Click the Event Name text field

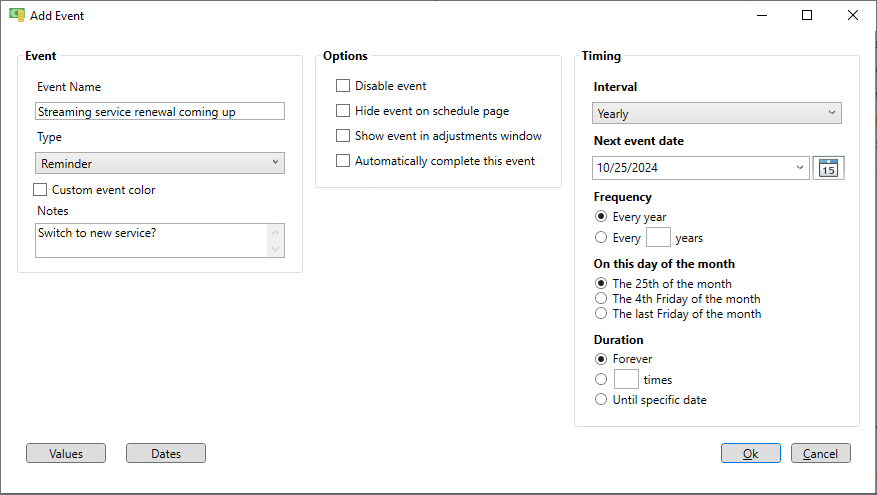coord(160,112)
